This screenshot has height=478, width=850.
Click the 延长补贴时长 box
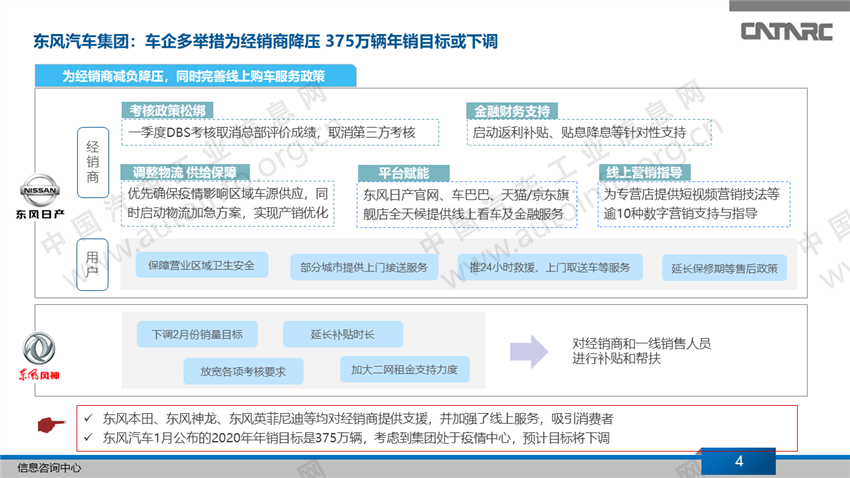click(343, 334)
